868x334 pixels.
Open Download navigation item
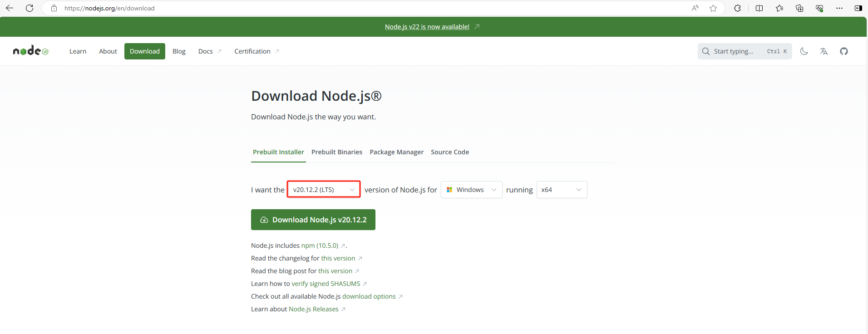click(x=145, y=51)
